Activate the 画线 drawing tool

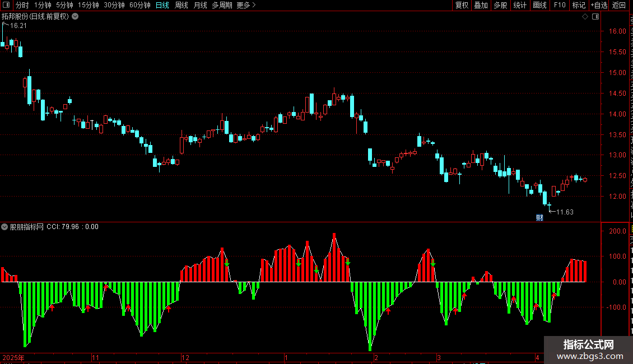point(539,5)
